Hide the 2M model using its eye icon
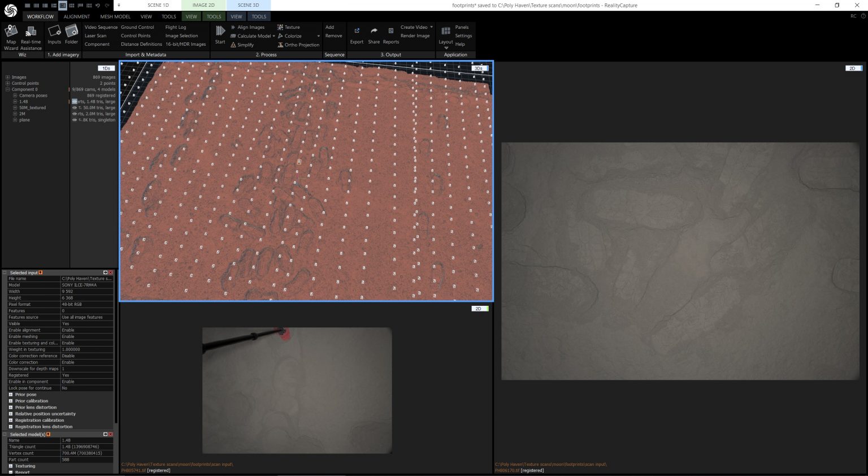The height and width of the screenshot is (476, 868). coord(74,114)
